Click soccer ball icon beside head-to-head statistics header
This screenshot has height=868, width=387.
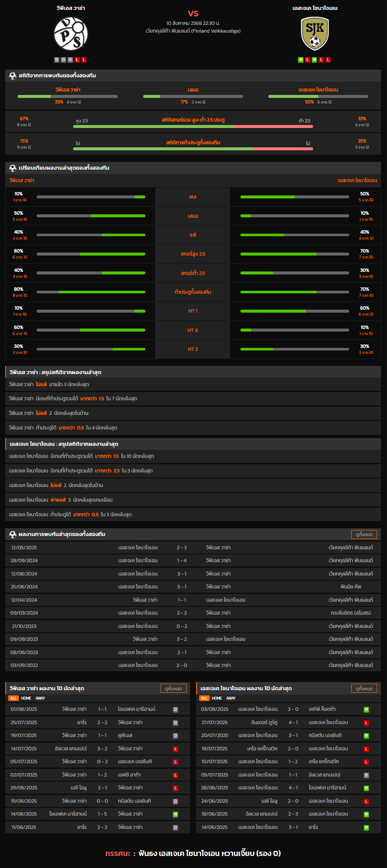[x=13, y=76]
